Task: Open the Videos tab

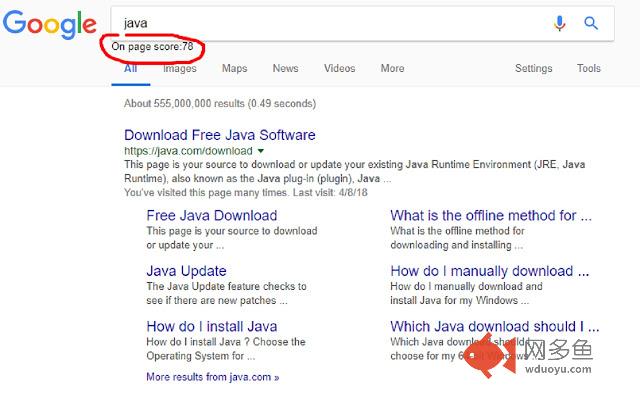Action: [x=339, y=68]
